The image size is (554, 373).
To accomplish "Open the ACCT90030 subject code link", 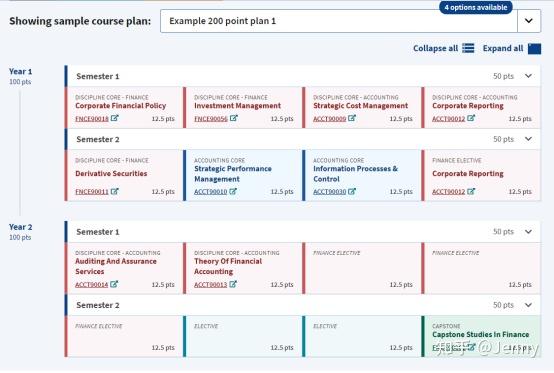I will pyautogui.click(x=330, y=192).
